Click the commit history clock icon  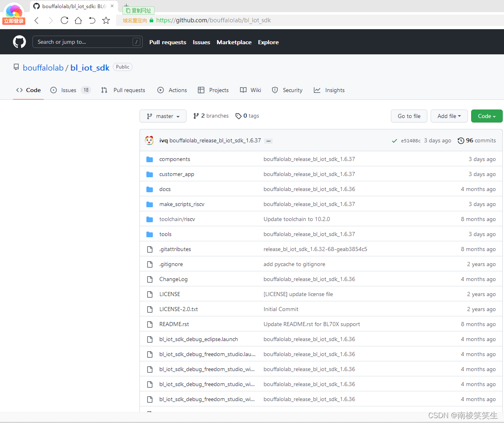pyautogui.click(x=461, y=141)
